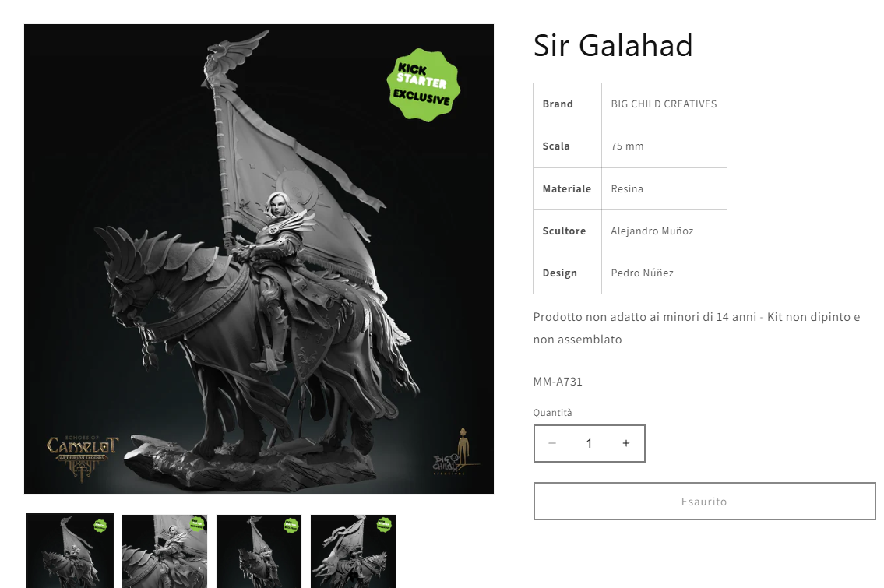Click designer name Pedro Núñez

(642, 273)
